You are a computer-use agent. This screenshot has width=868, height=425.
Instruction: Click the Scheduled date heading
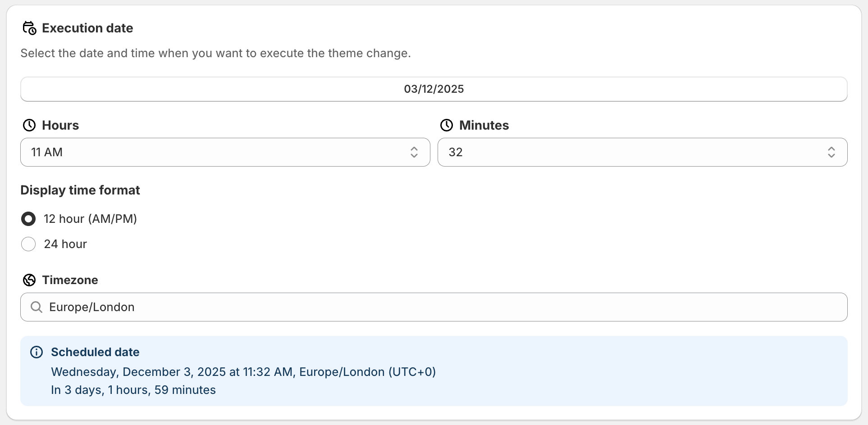click(95, 352)
